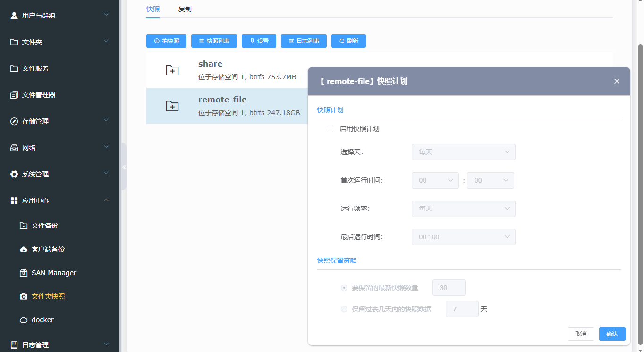Expand the 运行频率 dropdown
The image size is (644, 352).
[463, 209]
